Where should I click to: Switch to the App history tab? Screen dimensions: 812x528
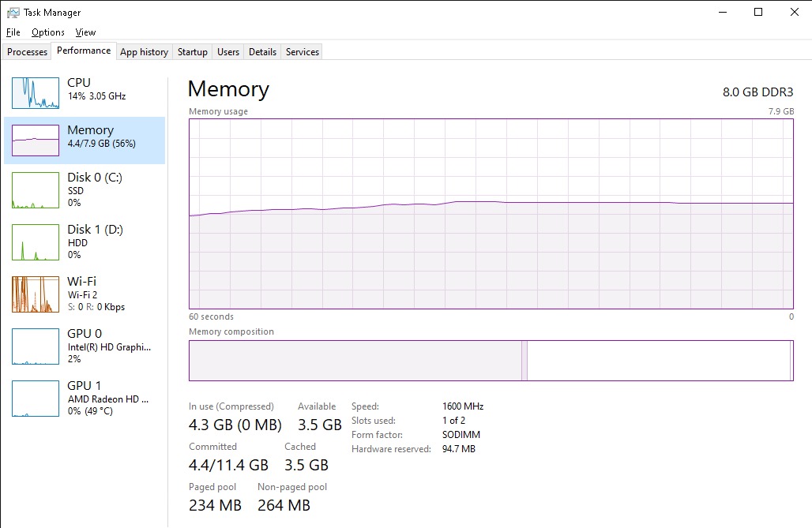pos(144,52)
